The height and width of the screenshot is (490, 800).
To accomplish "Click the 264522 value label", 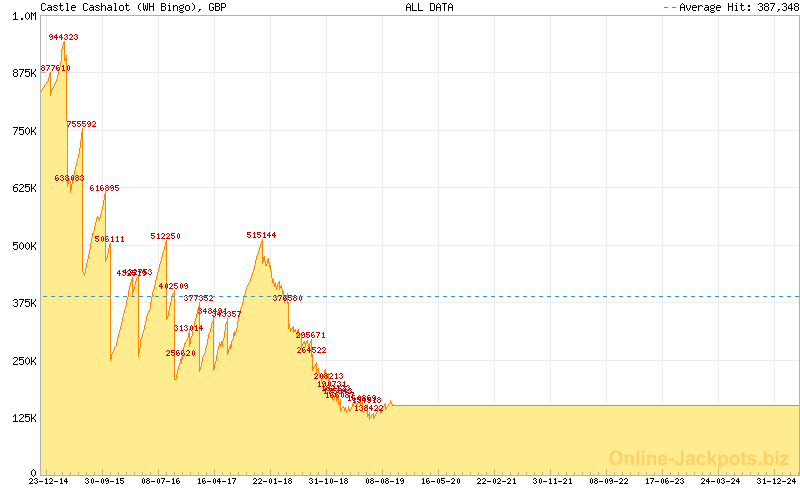I will (311, 350).
